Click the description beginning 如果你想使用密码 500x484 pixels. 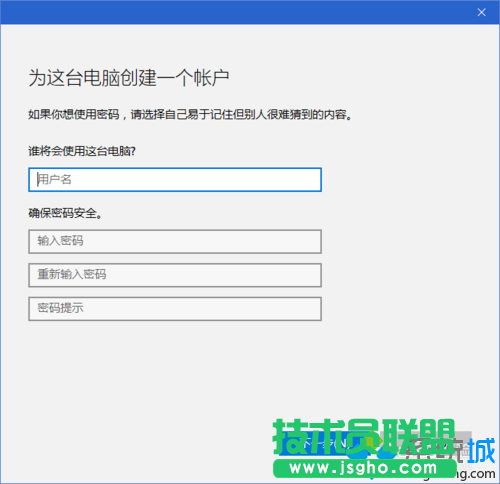(190, 115)
